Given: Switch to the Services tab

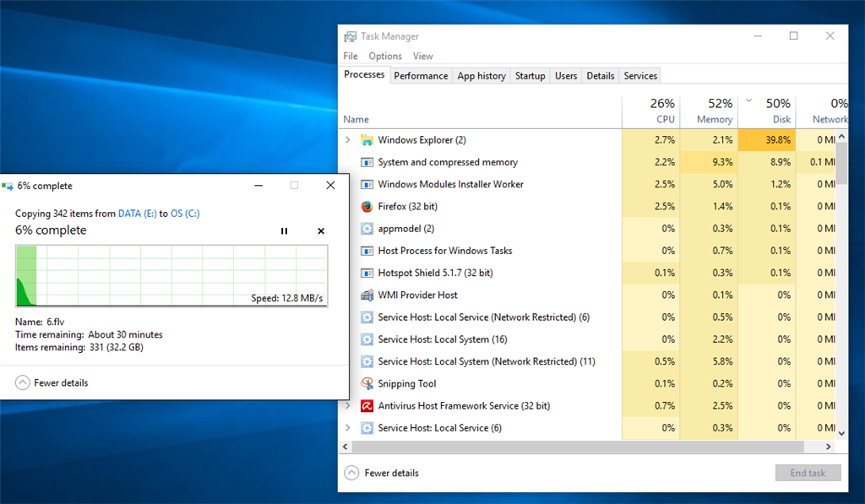Looking at the screenshot, I should point(640,76).
